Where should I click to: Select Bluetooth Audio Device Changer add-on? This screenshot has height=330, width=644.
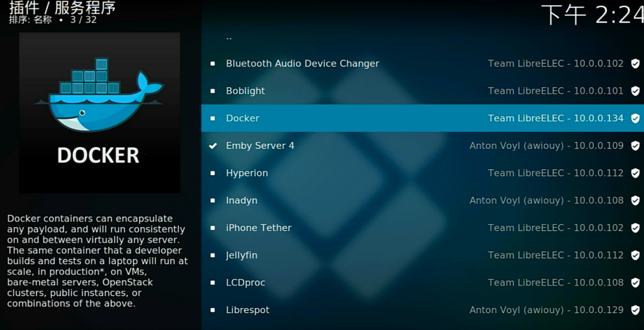[422, 63]
